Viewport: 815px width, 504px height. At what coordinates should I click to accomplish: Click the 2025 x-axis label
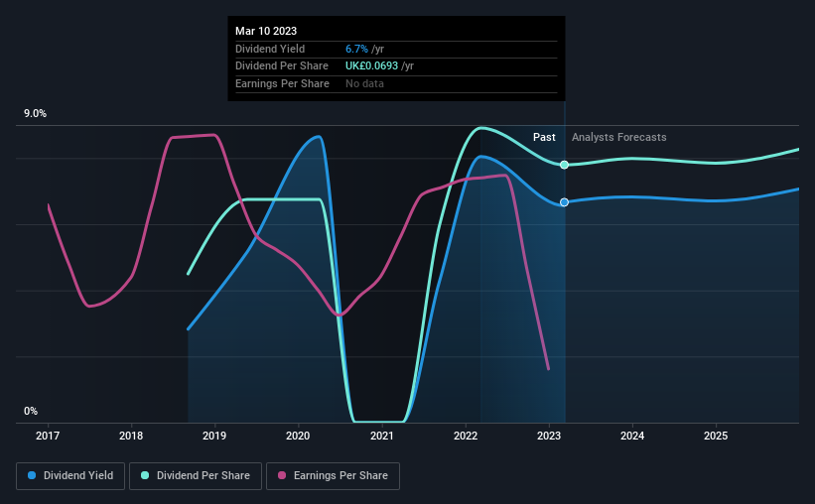point(716,436)
